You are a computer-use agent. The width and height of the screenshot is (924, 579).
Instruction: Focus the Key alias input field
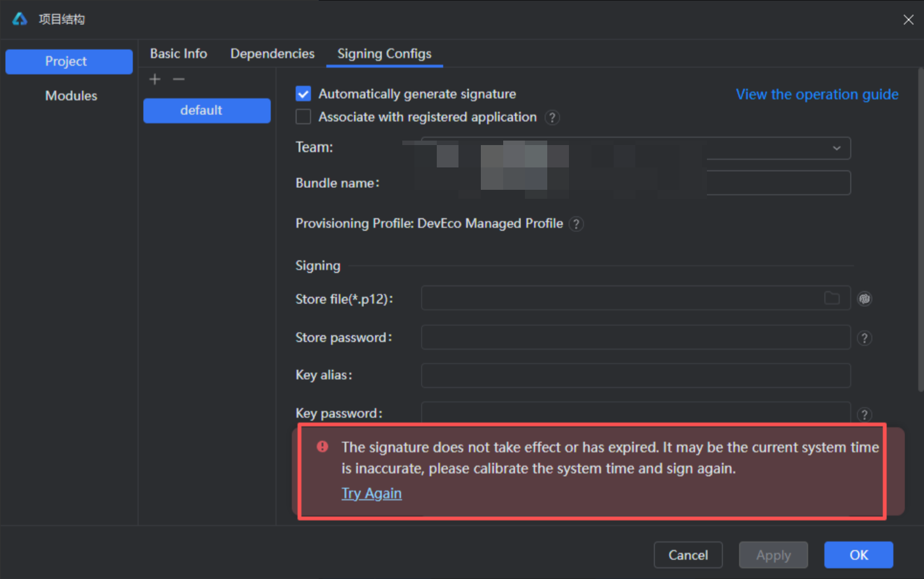point(635,376)
